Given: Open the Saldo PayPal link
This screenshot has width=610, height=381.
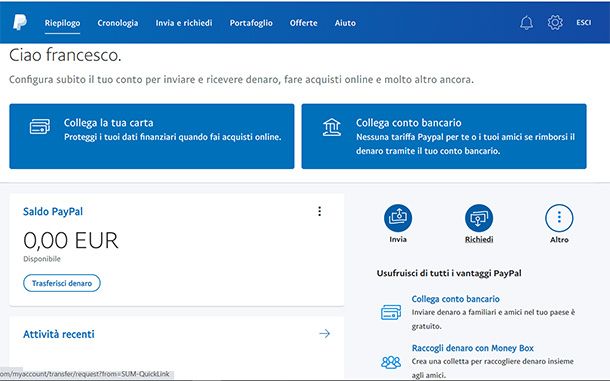Looking at the screenshot, I should (53, 212).
